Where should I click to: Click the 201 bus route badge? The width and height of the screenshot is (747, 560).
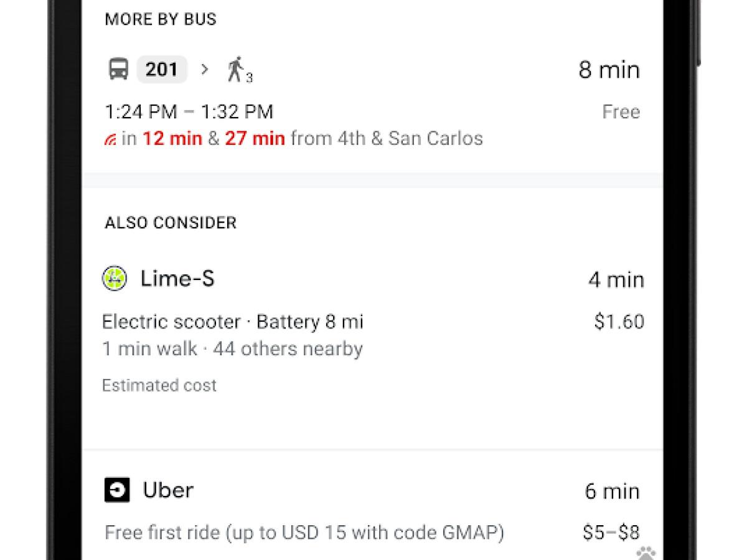click(161, 69)
